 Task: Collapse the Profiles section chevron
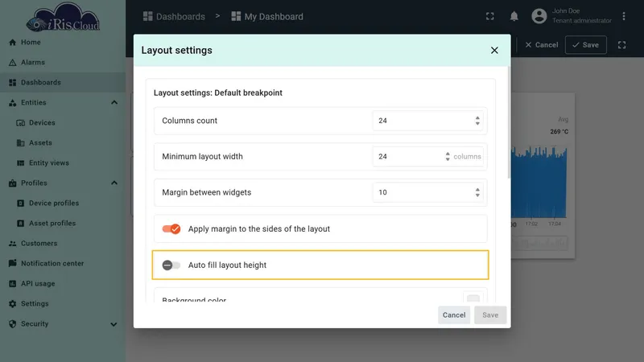[x=114, y=183]
